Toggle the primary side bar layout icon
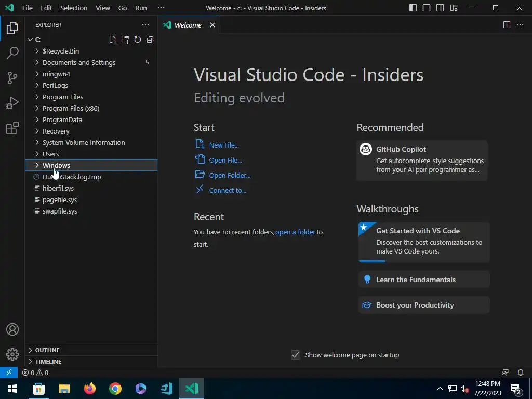Image resolution: width=532 pixels, height=399 pixels. (x=413, y=8)
